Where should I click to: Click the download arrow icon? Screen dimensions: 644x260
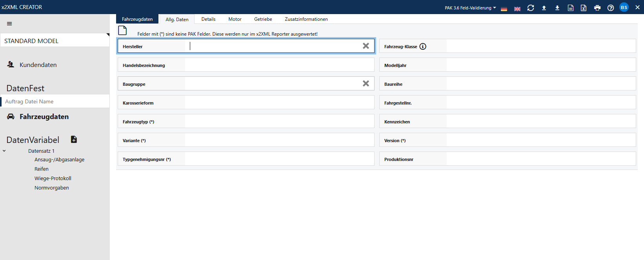(x=557, y=8)
